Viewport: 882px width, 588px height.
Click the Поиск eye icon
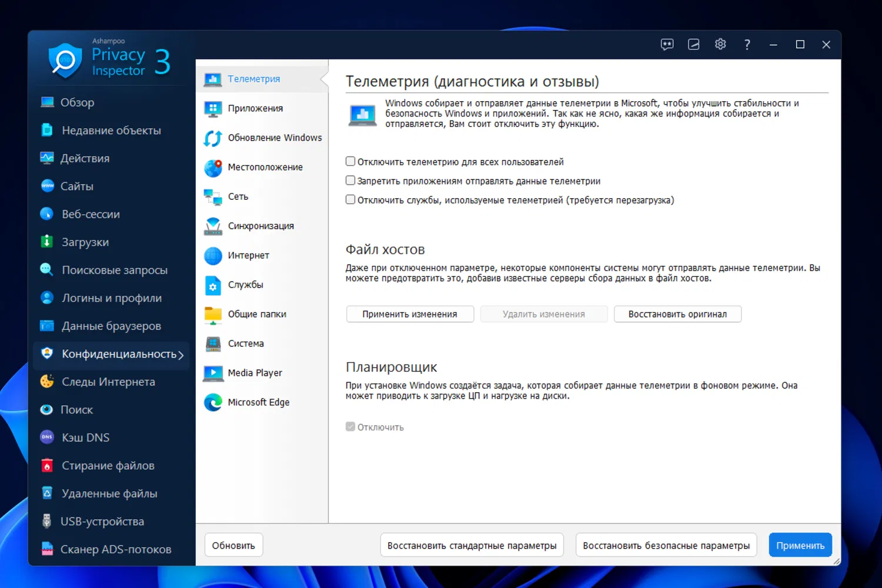[47, 409]
